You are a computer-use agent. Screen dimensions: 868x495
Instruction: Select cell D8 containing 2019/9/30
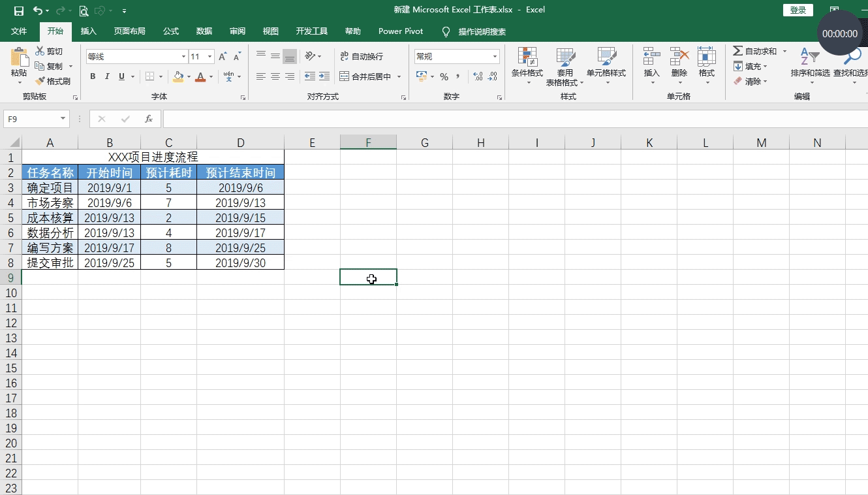[x=240, y=263]
